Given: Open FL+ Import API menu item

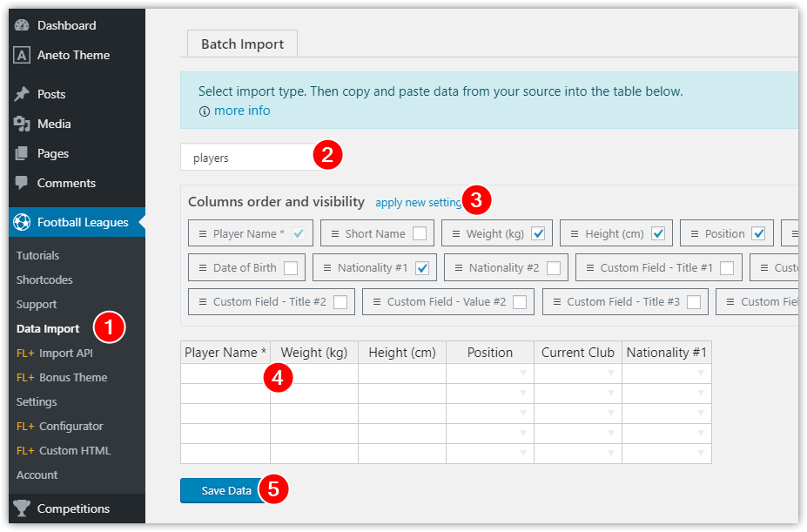Looking at the screenshot, I should pos(55,353).
